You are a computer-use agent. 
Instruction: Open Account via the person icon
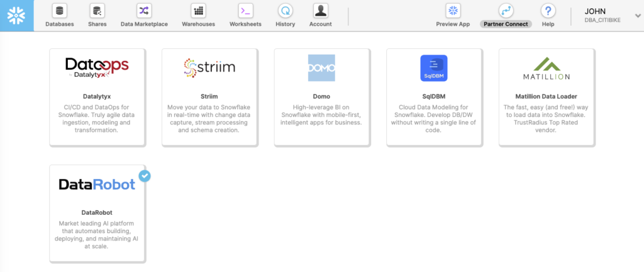point(321,11)
